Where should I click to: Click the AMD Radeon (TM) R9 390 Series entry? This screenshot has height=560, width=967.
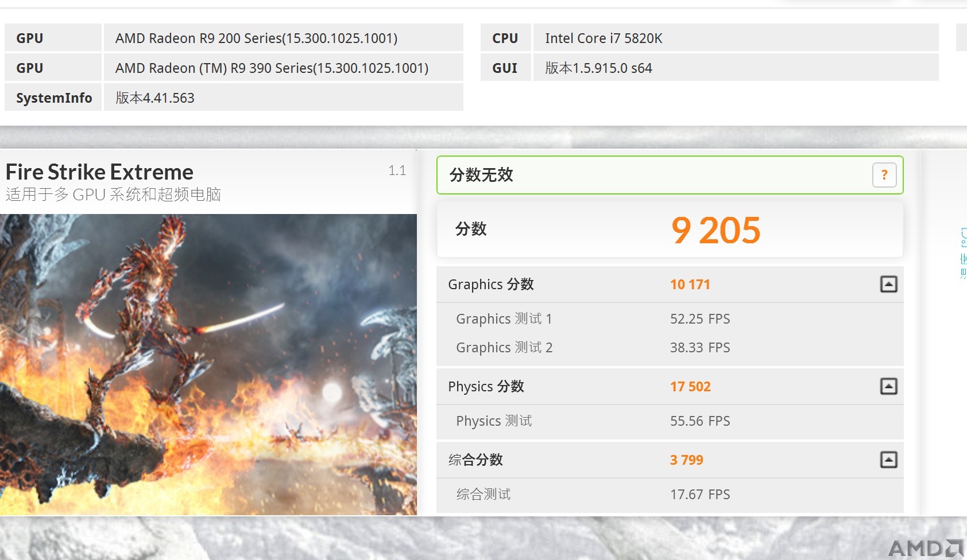pos(283,68)
